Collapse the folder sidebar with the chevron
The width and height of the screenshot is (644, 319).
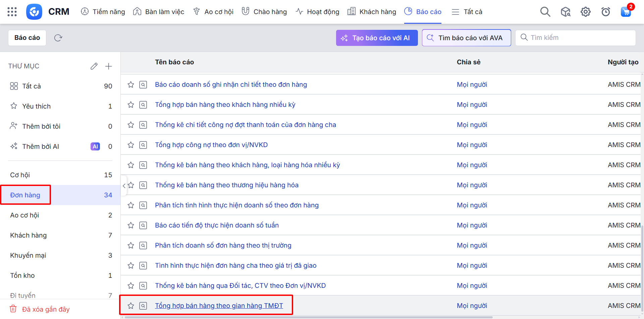124,185
